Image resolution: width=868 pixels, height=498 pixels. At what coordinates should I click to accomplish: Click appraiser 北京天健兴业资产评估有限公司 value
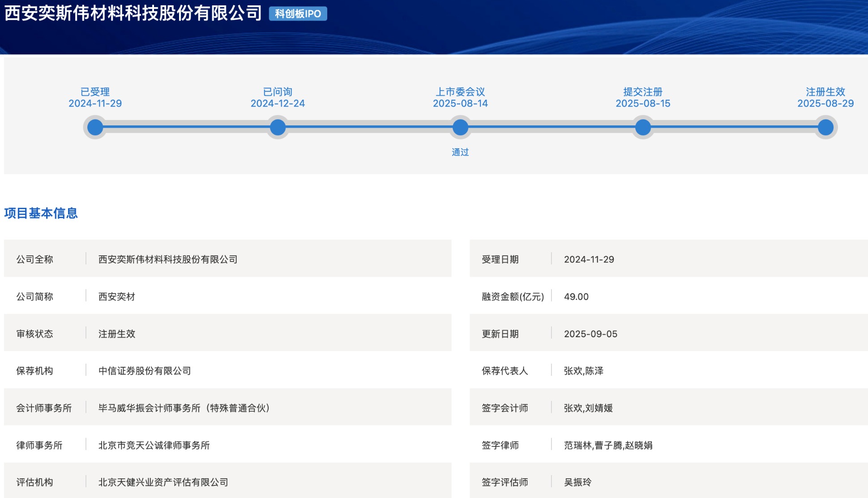(163, 482)
